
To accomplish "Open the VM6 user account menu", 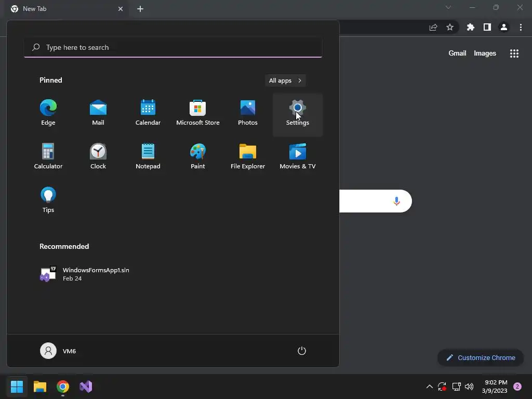I will (58, 351).
